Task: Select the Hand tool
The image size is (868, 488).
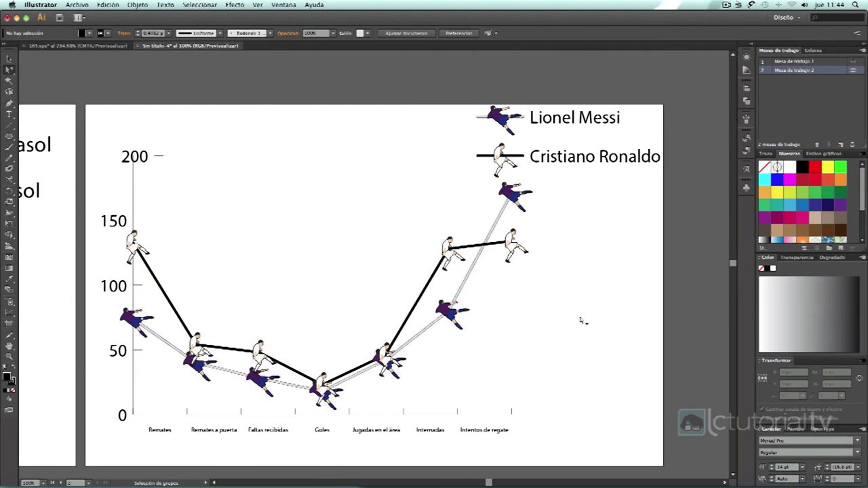Action: click(9, 346)
